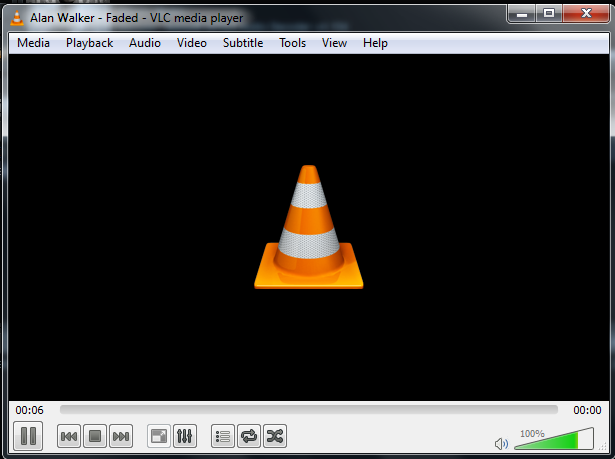Open the Audio menu
Screen dimensions: 615x459
pyautogui.click(x=145, y=43)
